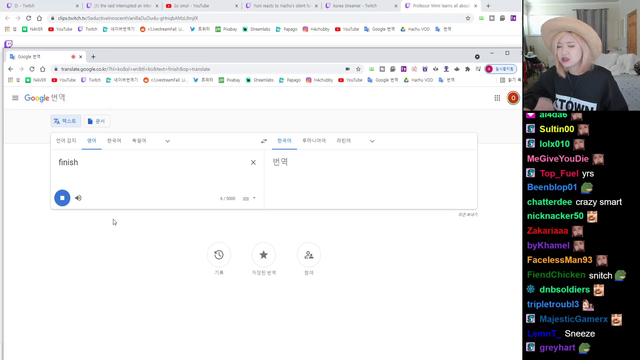Click the Google 번역 logo
The image size is (640, 360).
tap(45, 98)
